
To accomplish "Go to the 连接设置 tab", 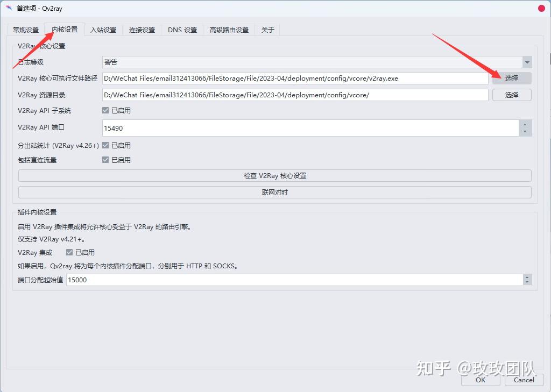I will tap(142, 30).
